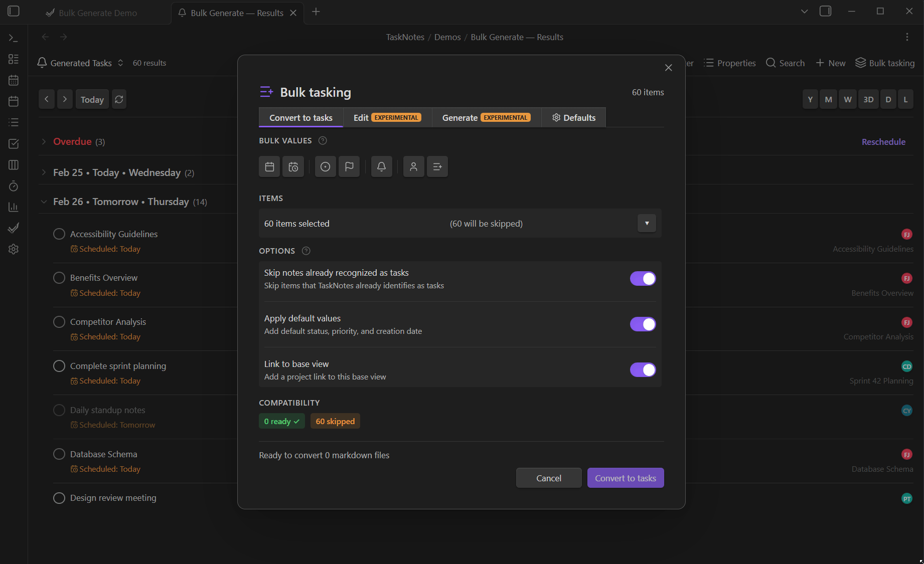
Task: Click the priority flag icon in Bulk Values
Action: (349, 166)
